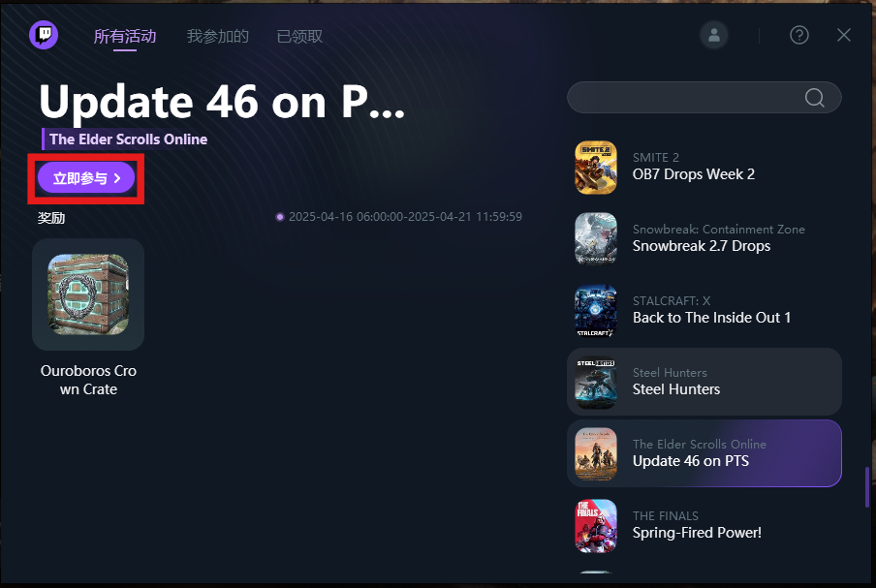The image size is (876, 588).
Task: Open the help question mark icon
Action: point(798,35)
